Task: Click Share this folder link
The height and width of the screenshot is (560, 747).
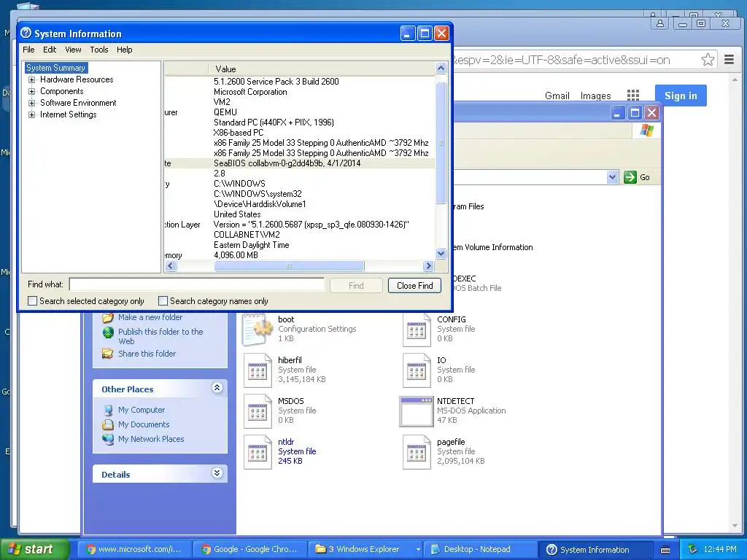Action: 147,354
